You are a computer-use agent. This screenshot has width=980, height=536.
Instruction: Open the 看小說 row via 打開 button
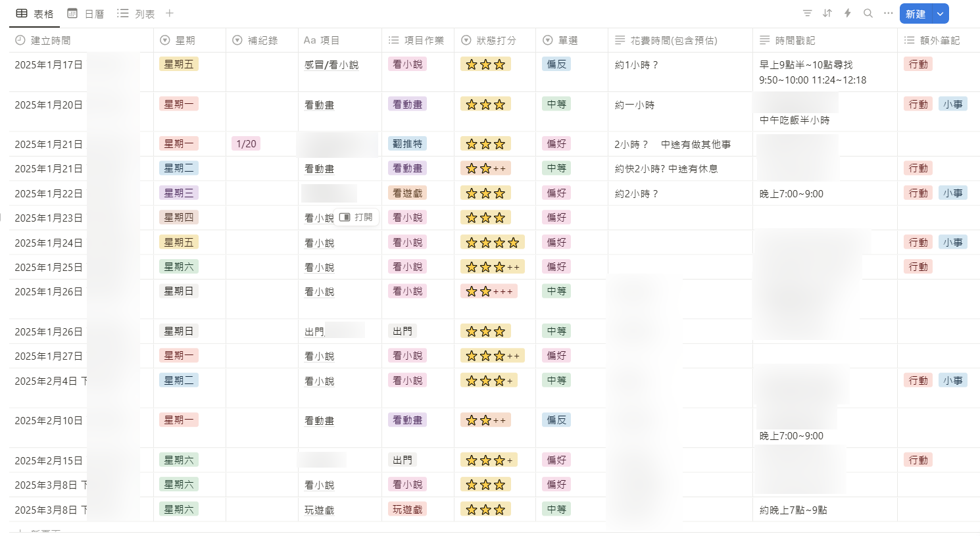pos(356,217)
